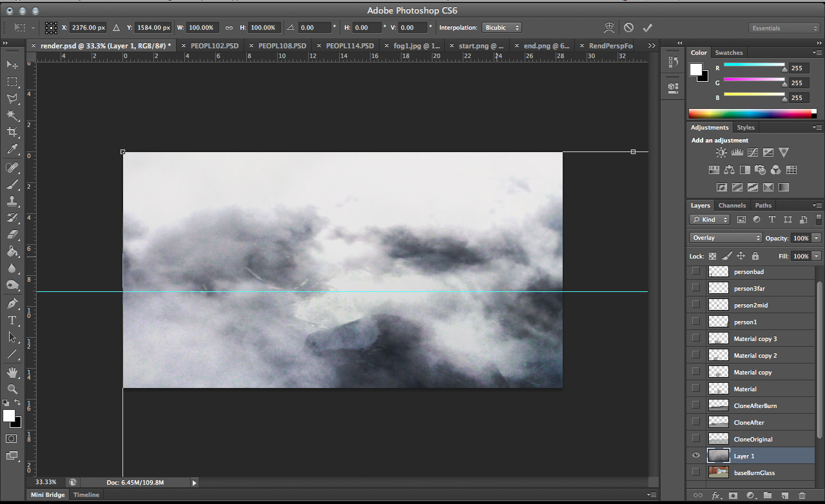Viewport: 825px width, 504px height.
Task: Switch to the Paths tab
Action: pos(763,206)
